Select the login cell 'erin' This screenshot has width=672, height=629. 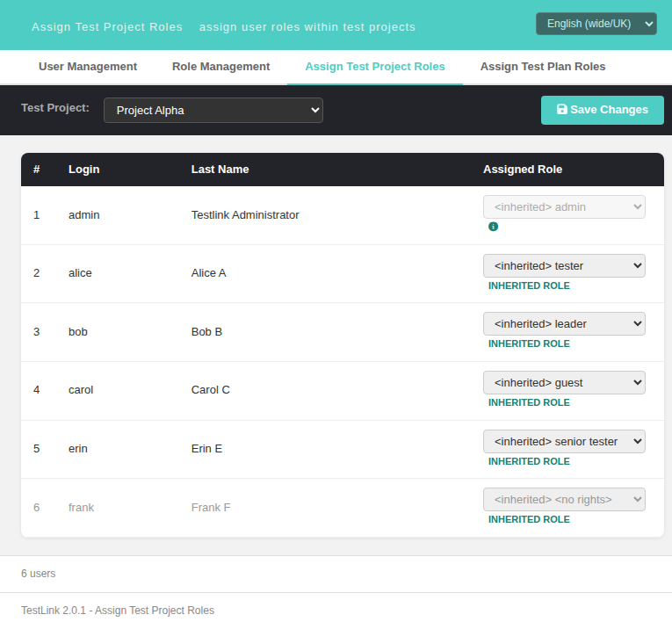[78, 449]
